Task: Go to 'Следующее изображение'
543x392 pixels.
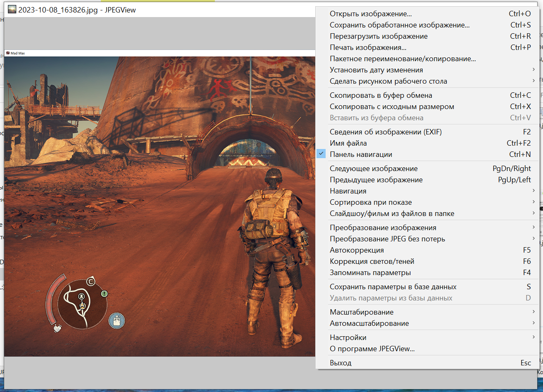Action: click(x=426, y=169)
